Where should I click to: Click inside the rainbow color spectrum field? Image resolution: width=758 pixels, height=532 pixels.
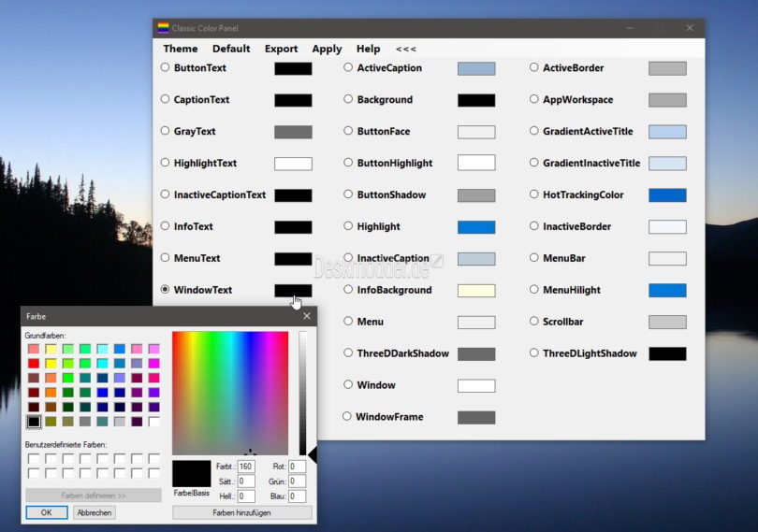230,393
